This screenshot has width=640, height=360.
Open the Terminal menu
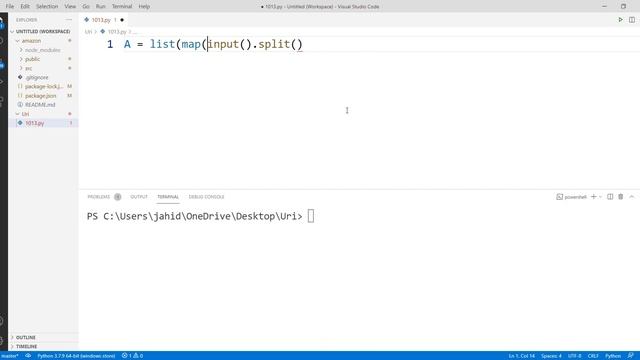(x=122, y=7)
